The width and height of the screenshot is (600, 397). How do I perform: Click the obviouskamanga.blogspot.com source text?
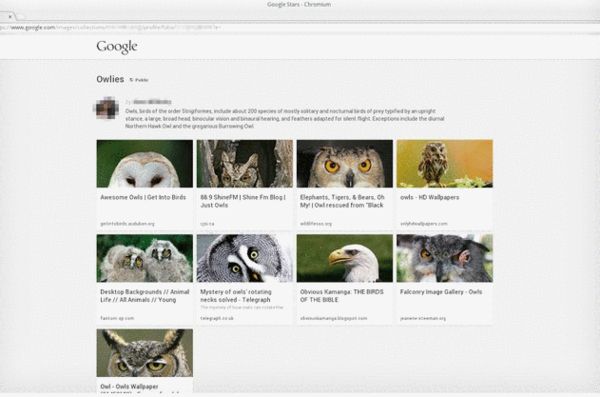(x=333, y=318)
